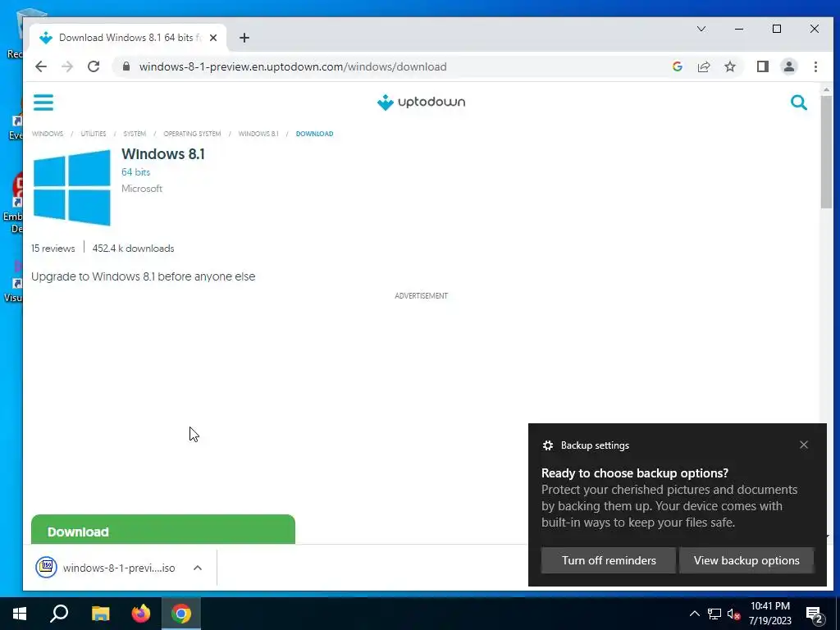Select the WINDOWS 8.1 breadcrumb link

pos(258,134)
